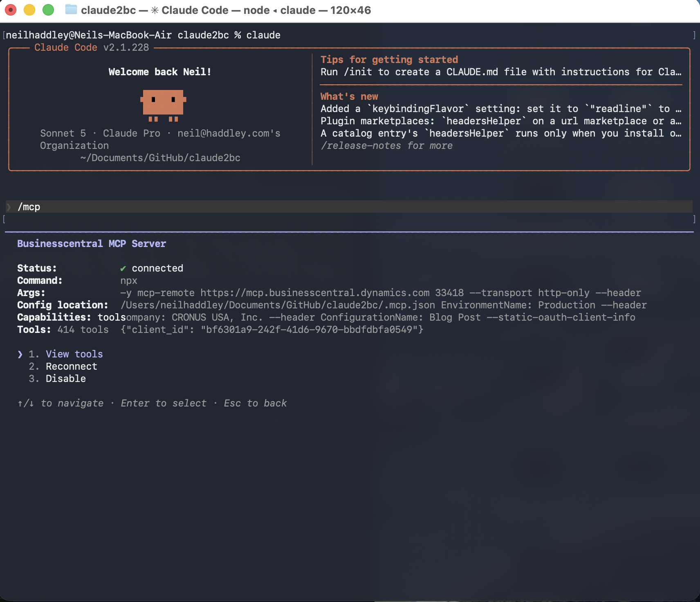Click the window title 'claude2bc — Claude Code'

pos(155,10)
